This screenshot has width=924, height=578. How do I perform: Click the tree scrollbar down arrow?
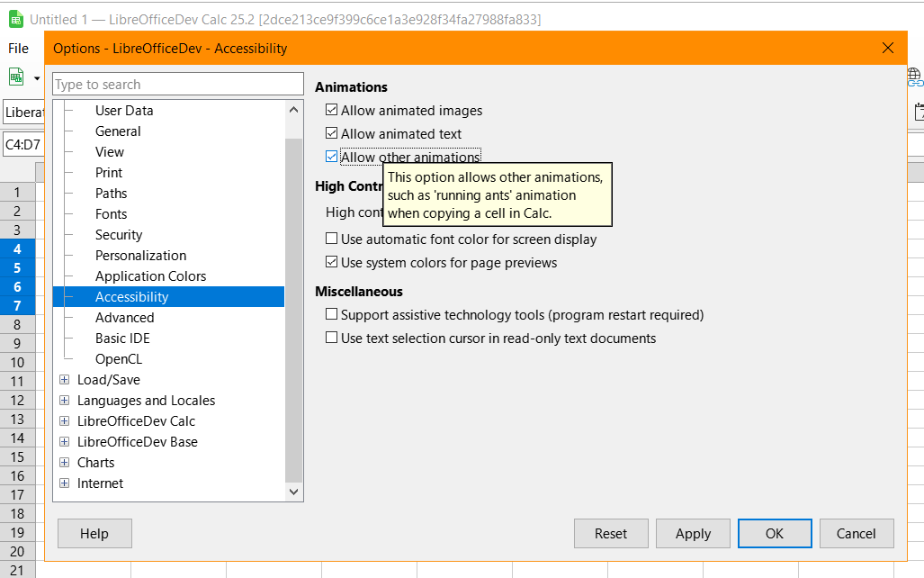pyautogui.click(x=294, y=492)
